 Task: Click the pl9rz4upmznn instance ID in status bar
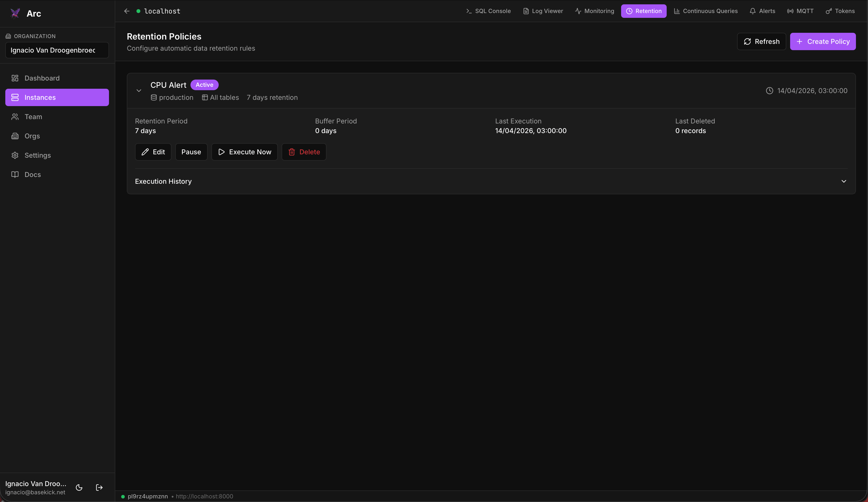(x=148, y=496)
